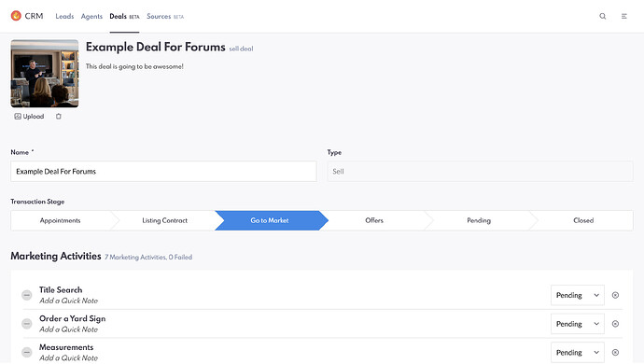Open Title Search Pending dropdown
644x364 pixels.
578,295
